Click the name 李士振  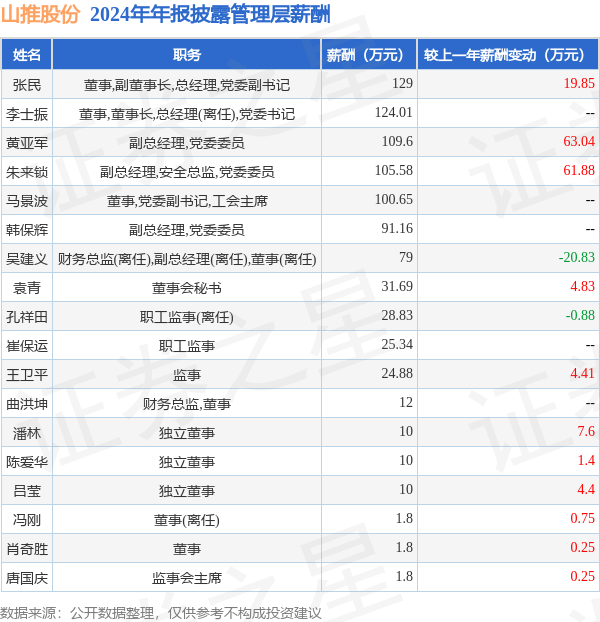pyautogui.click(x=27, y=114)
